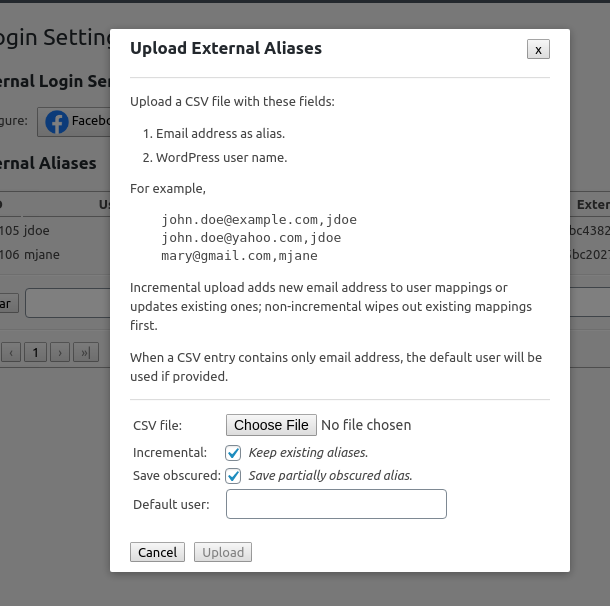Click the 'Keep existing aliases.' label
This screenshot has width=610, height=606.
308,452
